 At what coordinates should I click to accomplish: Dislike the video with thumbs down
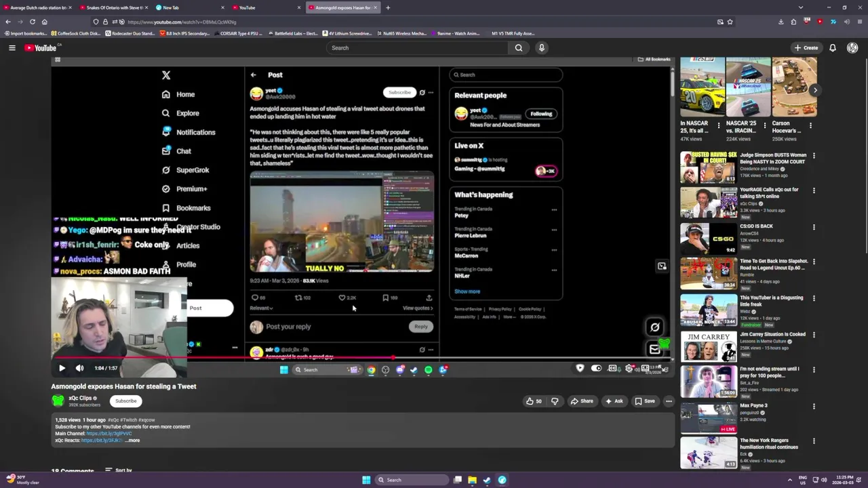point(555,401)
